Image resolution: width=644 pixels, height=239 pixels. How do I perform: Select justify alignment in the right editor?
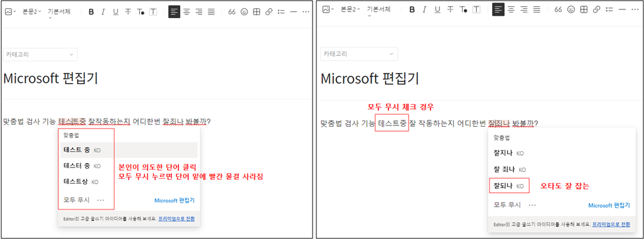[x=537, y=9]
